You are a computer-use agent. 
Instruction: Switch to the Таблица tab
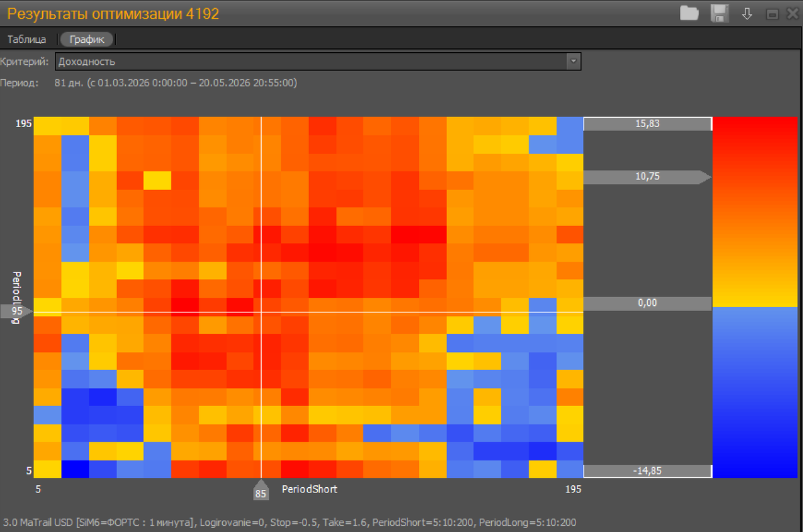click(x=27, y=39)
